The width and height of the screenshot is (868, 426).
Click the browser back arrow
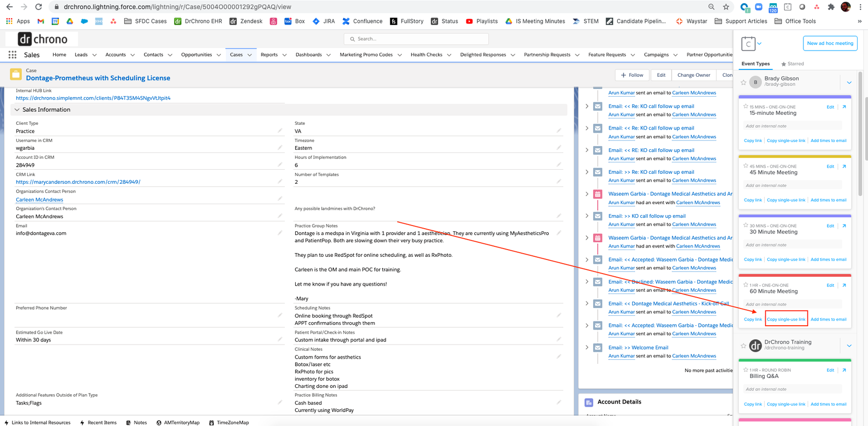9,7
